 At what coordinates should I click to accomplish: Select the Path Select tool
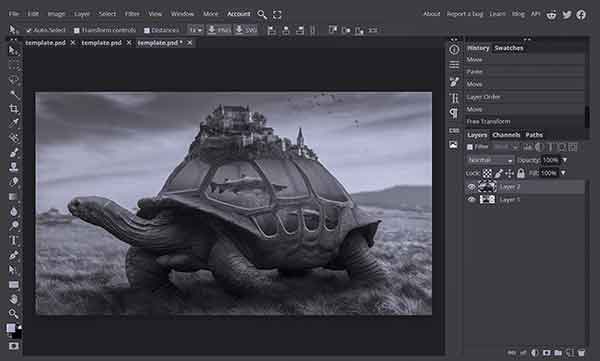click(14, 270)
